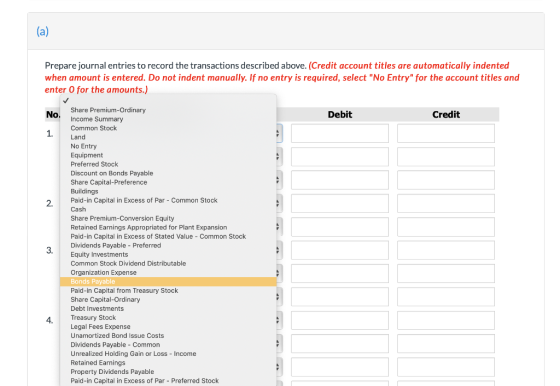Click Debit field for entry 3 third row
This screenshot has width=560, height=386.
pyautogui.click(x=340, y=297)
